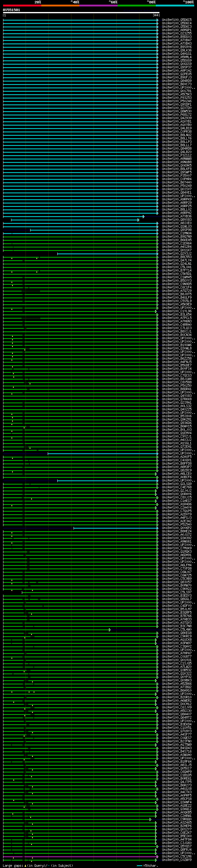Image resolution: width=197 pixels, height=868 pixels.
Task: Open hit UniRef100_P93253
Action: tap(177, 98)
